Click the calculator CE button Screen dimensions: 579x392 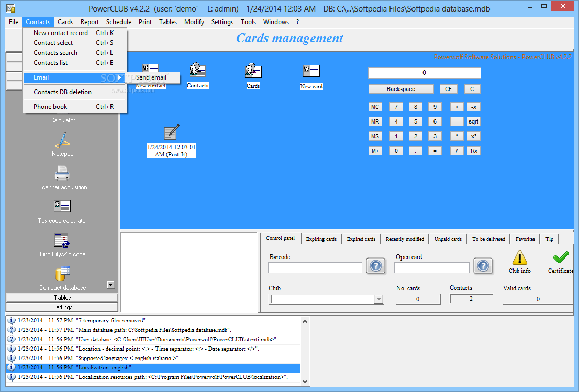tap(448, 89)
